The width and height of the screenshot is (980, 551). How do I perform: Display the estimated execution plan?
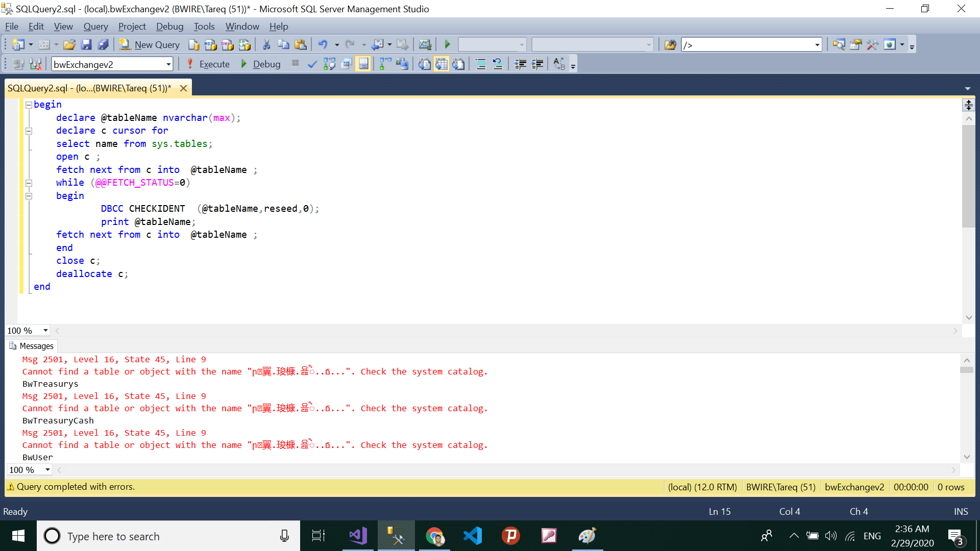tap(330, 64)
